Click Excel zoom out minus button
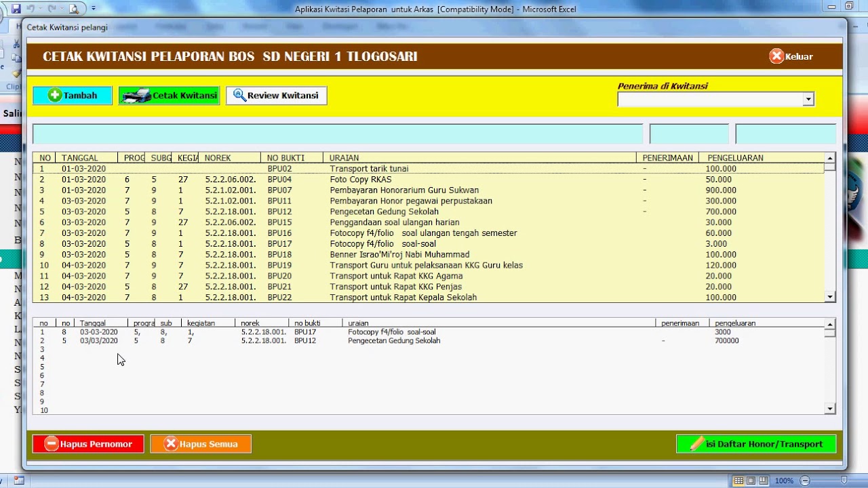868x488 pixels. 804,481
